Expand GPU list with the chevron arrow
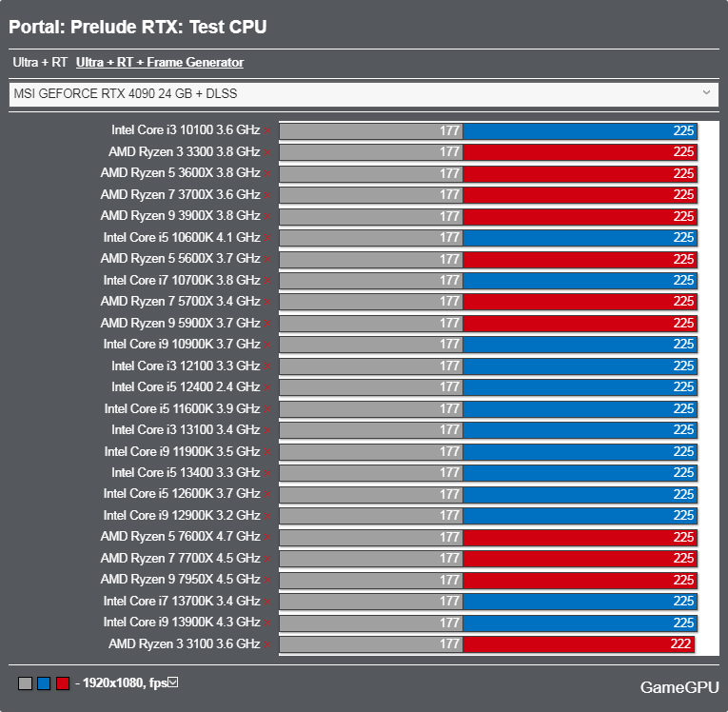The height and width of the screenshot is (712, 728). tap(706, 92)
